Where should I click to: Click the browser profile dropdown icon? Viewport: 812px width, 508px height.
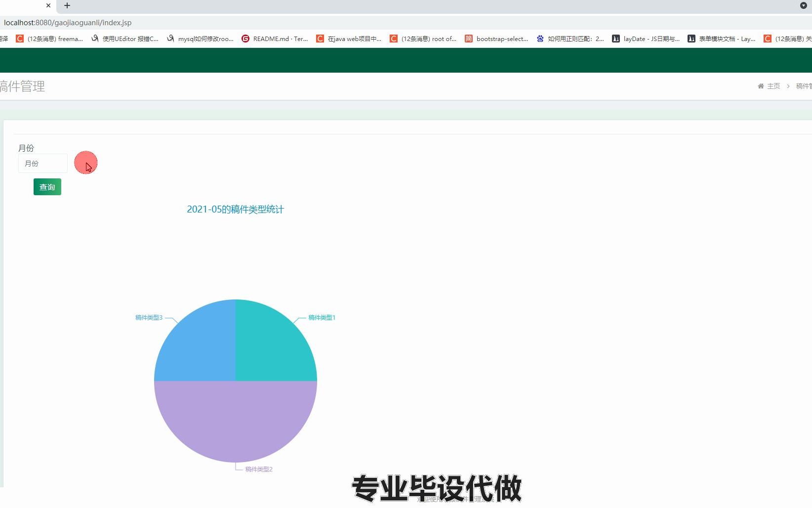click(x=803, y=5)
